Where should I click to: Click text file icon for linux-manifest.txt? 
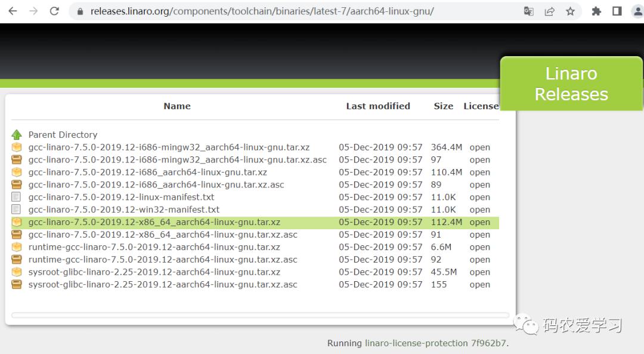(x=16, y=197)
